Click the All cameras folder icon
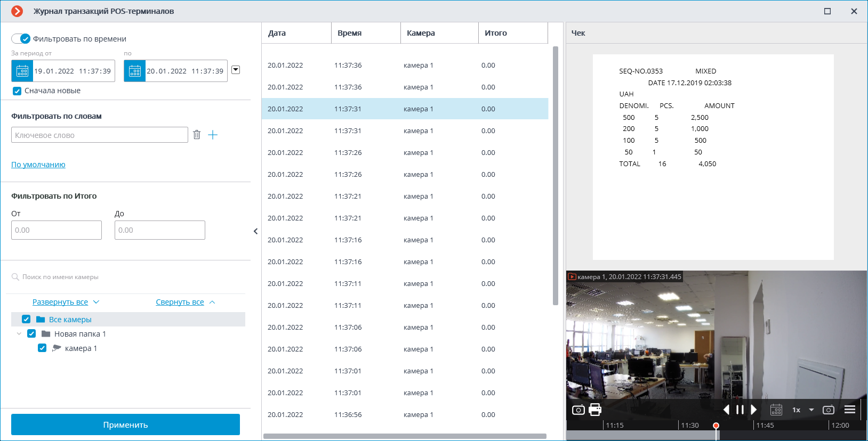868x441 pixels. [x=41, y=319]
